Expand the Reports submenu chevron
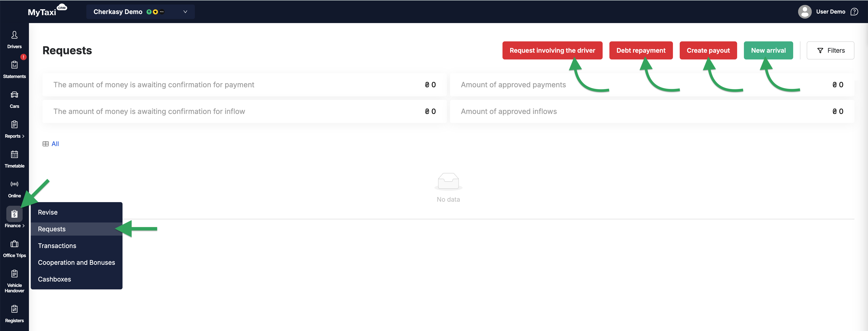Screen dimensions: 868x331 (x=23, y=136)
